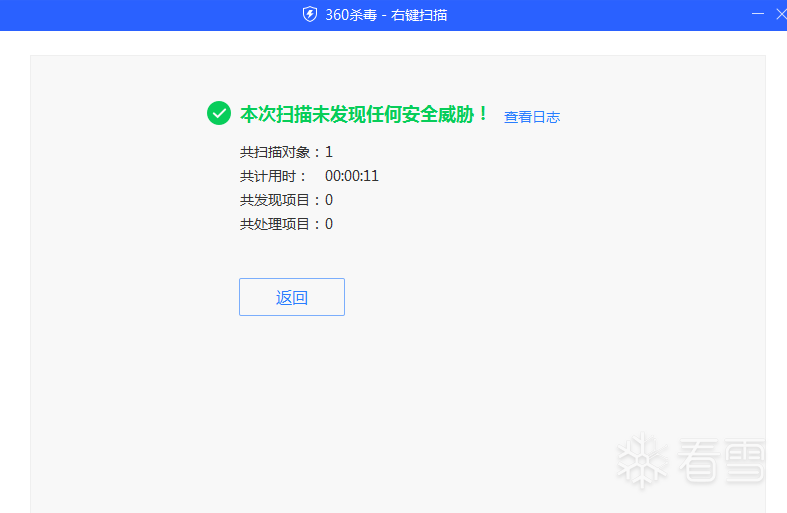Click the elapsed time 00:00:11
This screenshot has width=787, height=513.
tap(352, 176)
